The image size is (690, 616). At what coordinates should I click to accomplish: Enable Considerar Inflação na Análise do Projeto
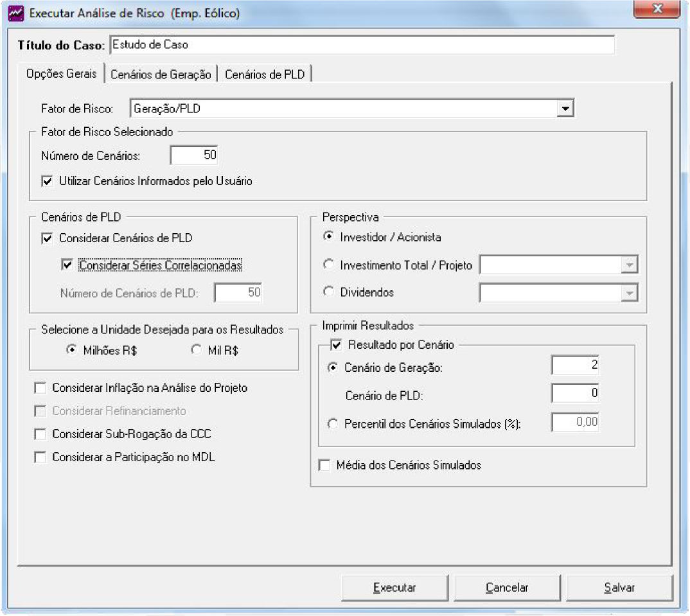pos(40,388)
